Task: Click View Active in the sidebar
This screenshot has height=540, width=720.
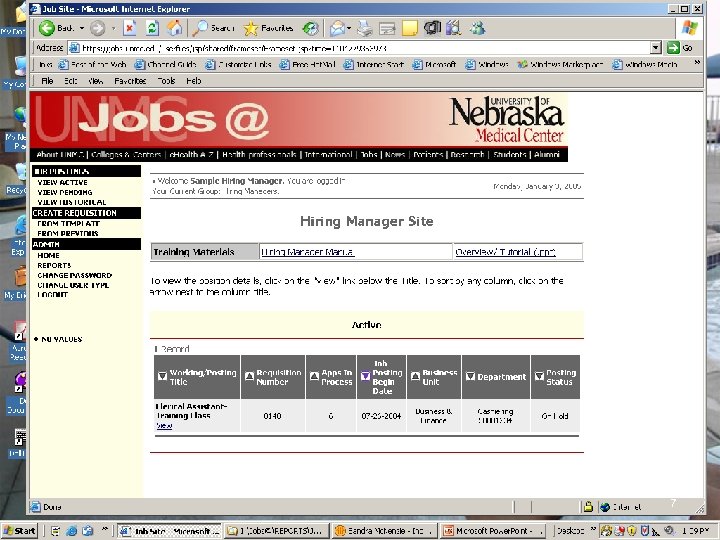Action: point(62,182)
